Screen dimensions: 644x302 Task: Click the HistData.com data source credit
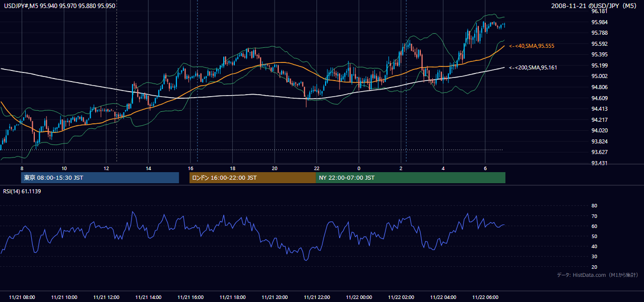(x=598, y=275)
